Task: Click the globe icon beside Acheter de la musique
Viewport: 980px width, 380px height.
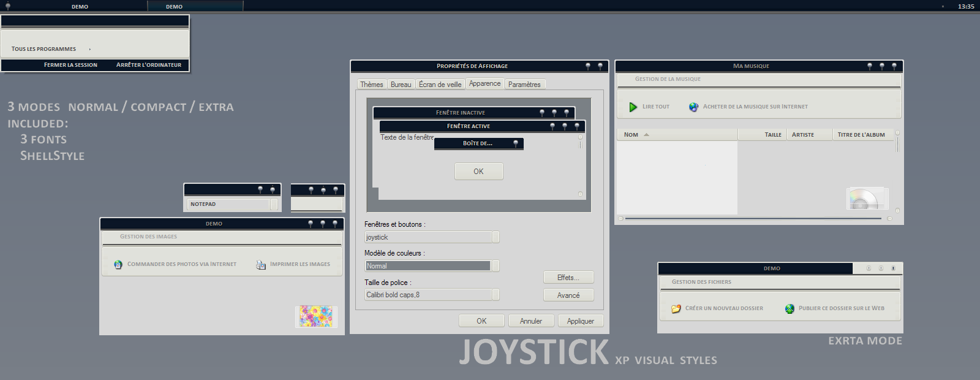Action: point(693,107)
